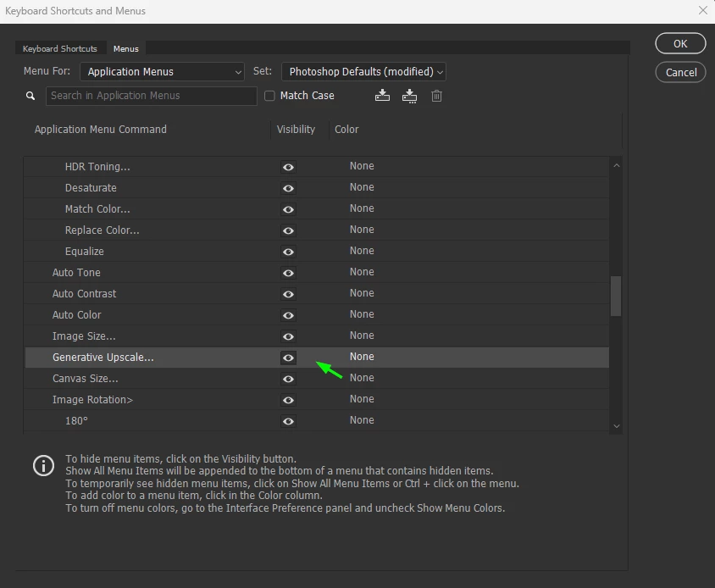Click the Color column header

(346, 130)
